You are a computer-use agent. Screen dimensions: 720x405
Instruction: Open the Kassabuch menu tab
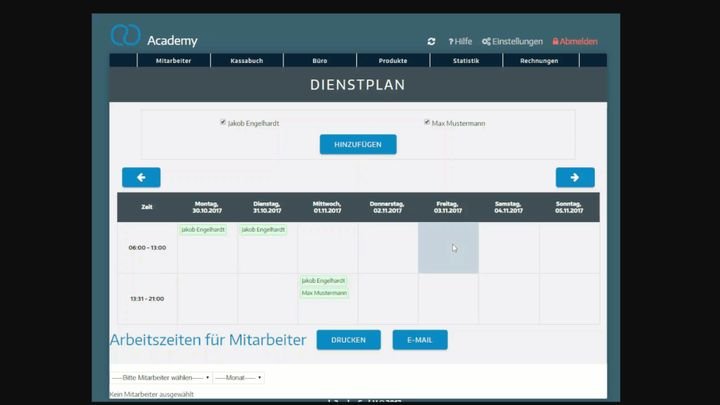click(246, 61)
